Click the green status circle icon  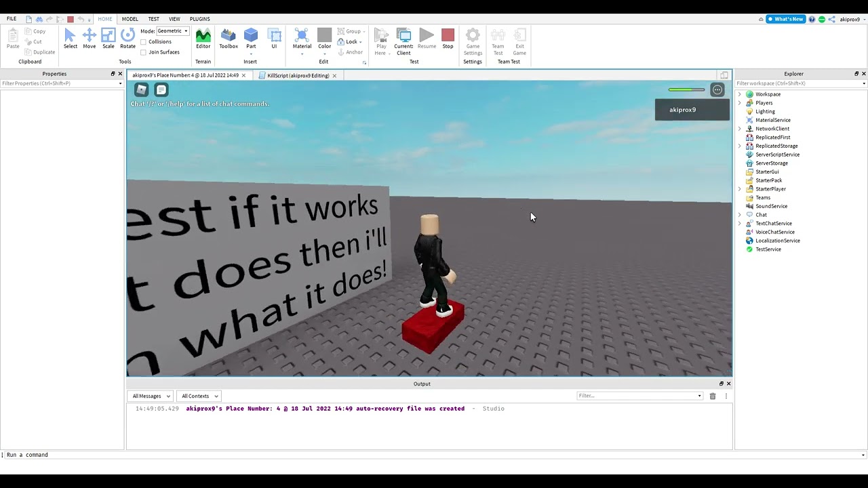point(822,20)
